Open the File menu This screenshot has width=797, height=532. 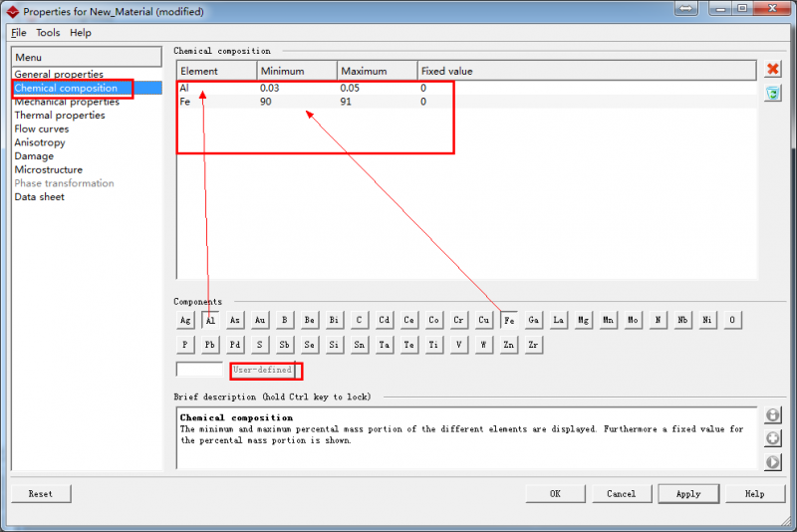pyautogui.click(x=19, y=33)
